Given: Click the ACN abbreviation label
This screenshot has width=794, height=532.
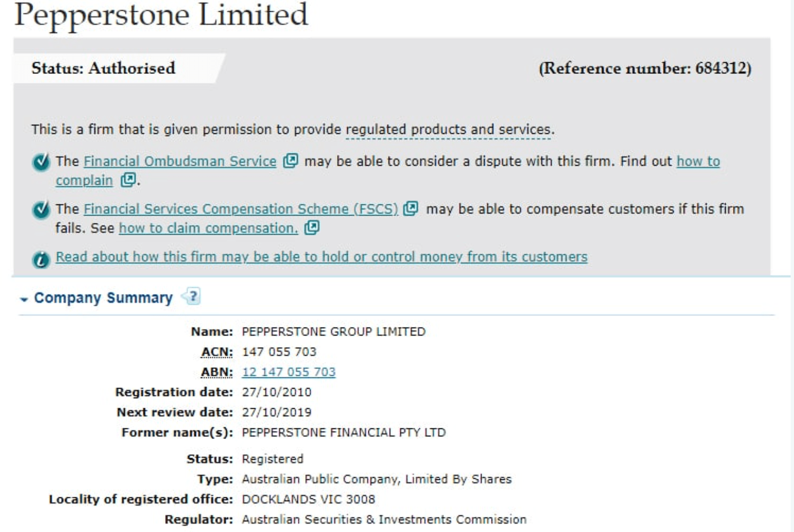Looking at the screenshot, I should click(217, 352).
